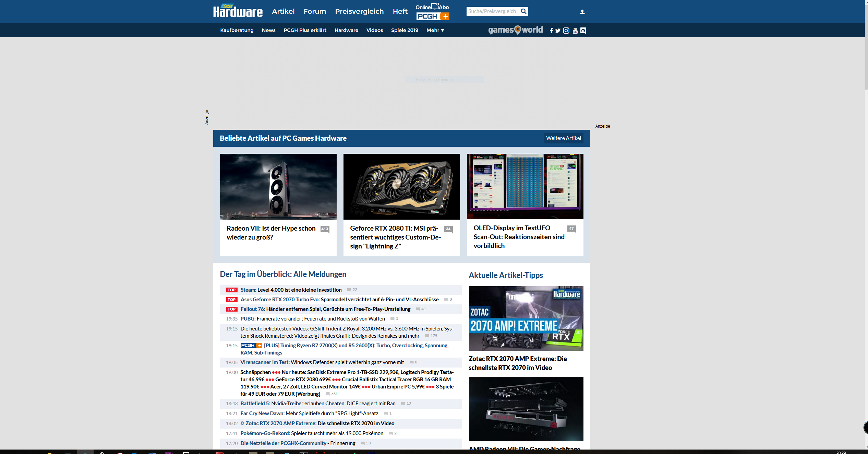Click the comment icon beside Battlefield 5 headline

pyautogui.click(x=403, y=403)
